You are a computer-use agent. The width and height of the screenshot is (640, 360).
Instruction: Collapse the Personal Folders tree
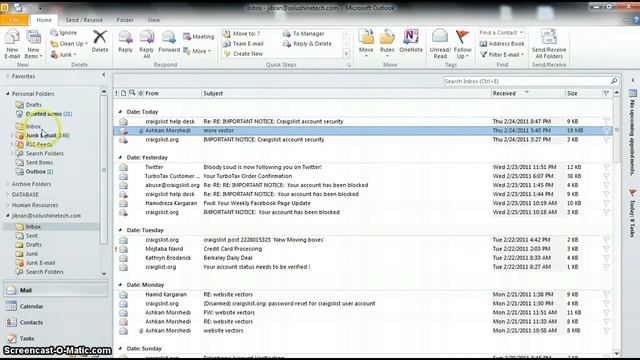pos(7,93)
